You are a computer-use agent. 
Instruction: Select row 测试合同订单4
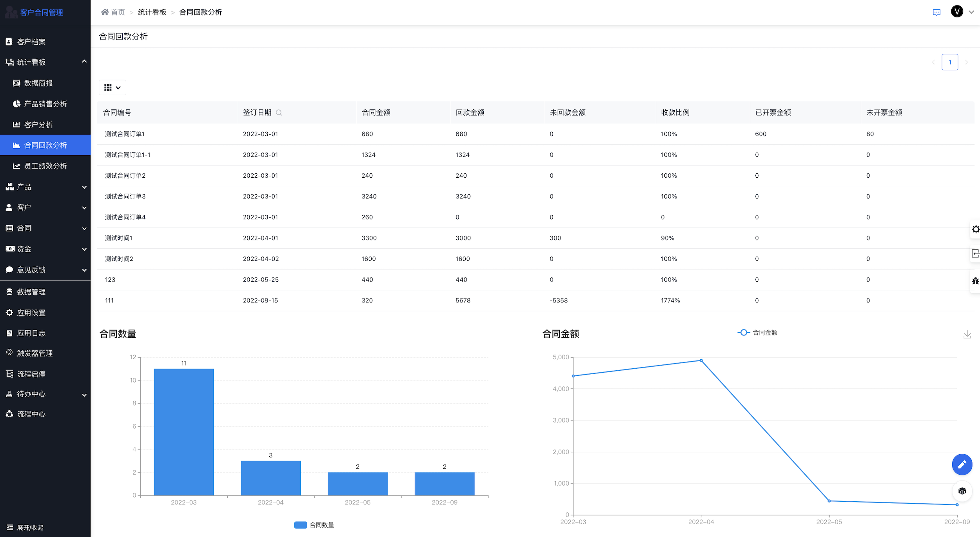(x=535, y=217)
